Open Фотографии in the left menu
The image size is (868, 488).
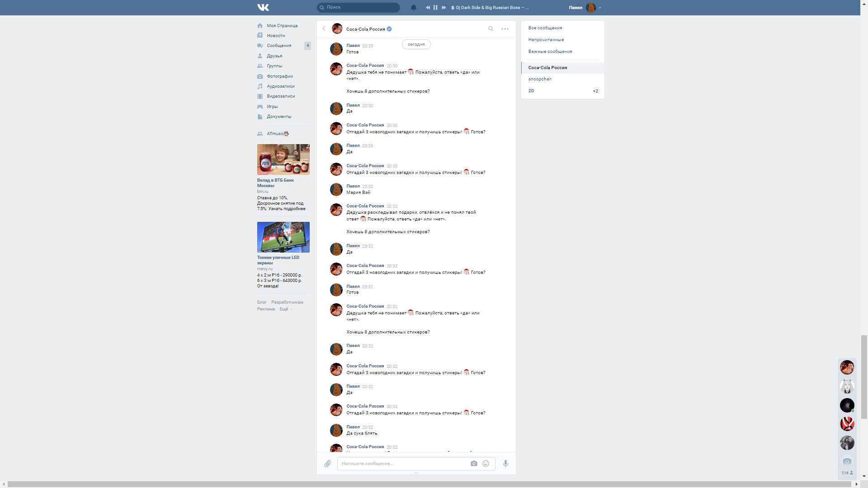coord(280,76)
